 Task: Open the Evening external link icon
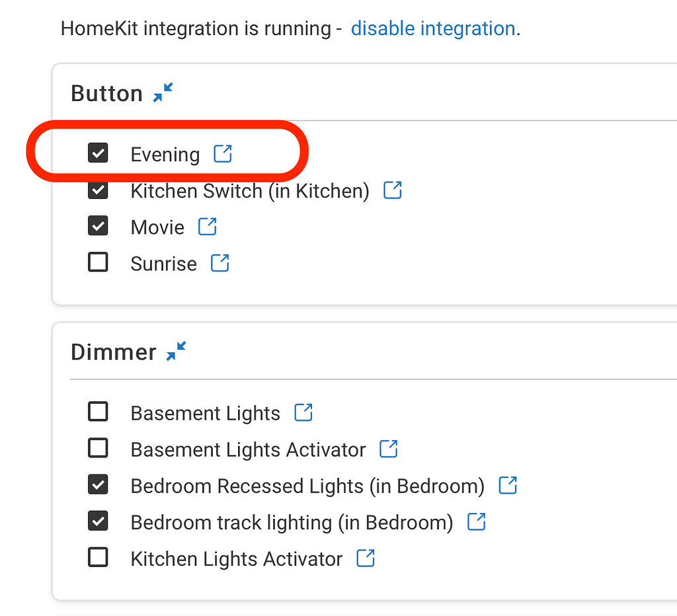[223, 153]
